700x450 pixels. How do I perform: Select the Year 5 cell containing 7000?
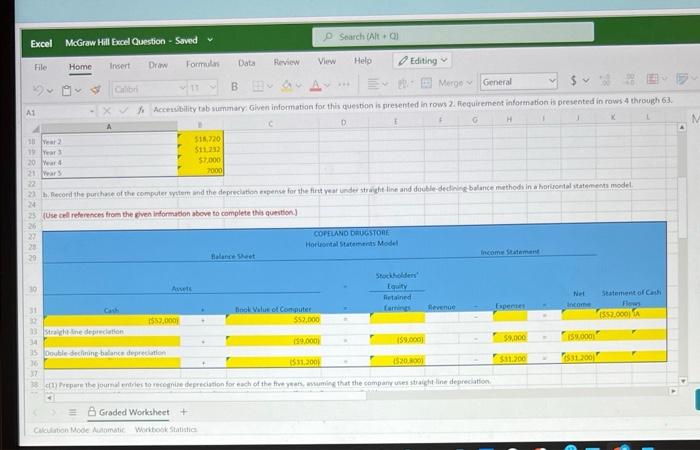pyautogui.click(x=200, y=171)
